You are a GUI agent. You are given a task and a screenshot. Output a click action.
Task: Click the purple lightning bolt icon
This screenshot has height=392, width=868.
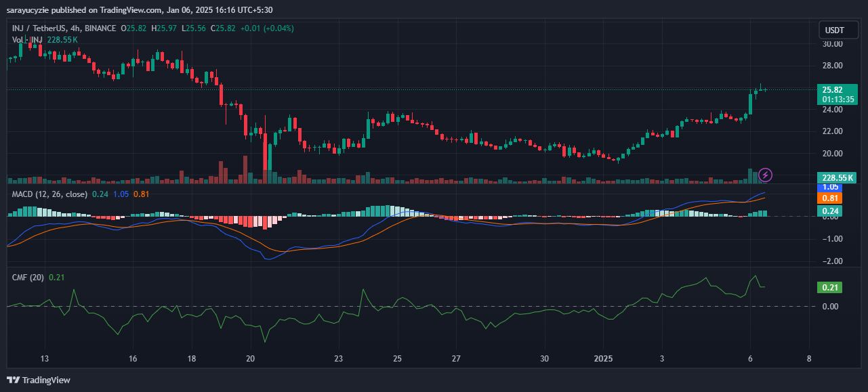pos(765,175)
